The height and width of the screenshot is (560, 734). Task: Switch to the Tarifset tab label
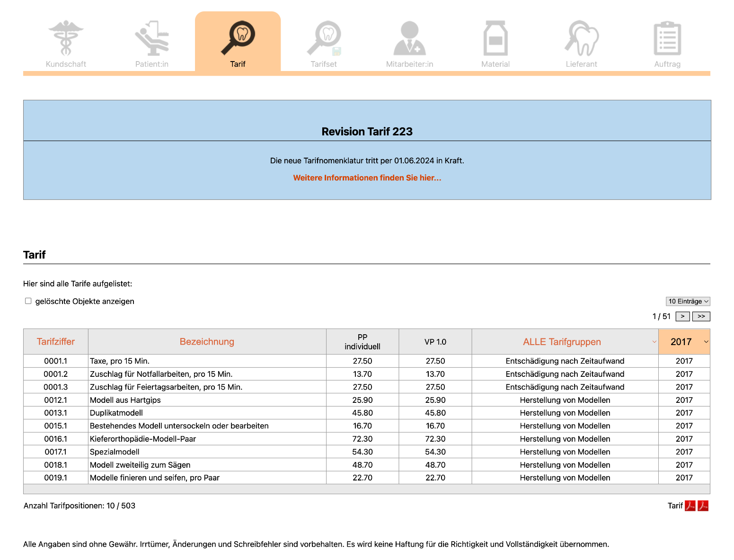click(x=324, y=64)
